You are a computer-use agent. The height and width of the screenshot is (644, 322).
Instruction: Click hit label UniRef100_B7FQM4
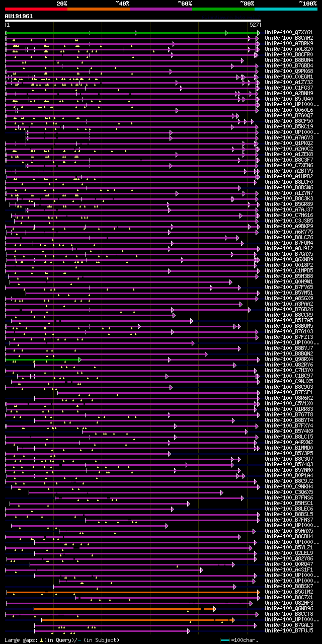[x=288, y=243]
